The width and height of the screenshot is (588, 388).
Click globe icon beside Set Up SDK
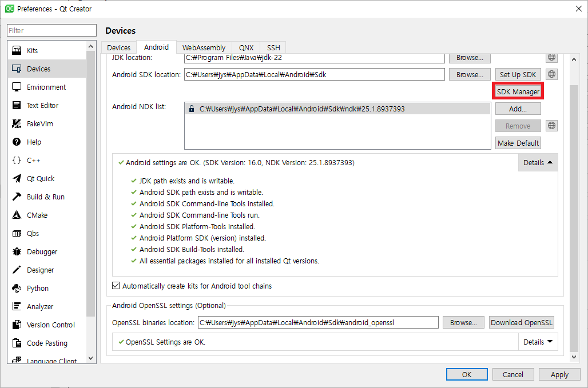[x=551, y=74]
